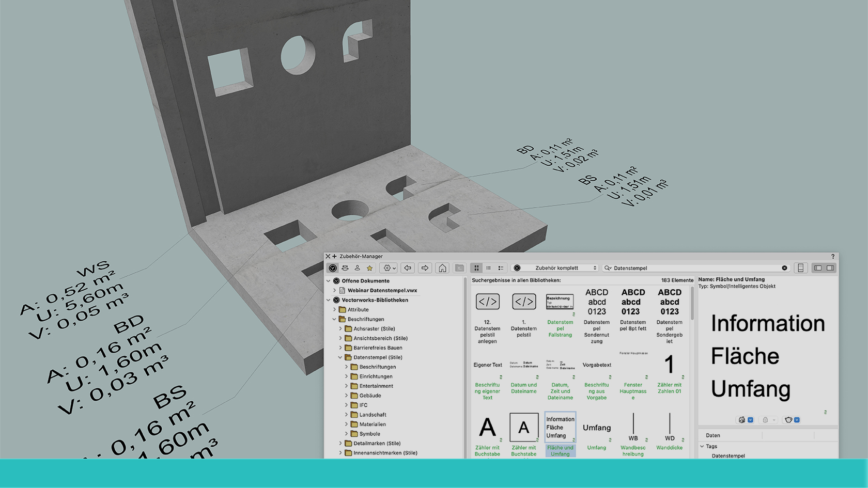Toggle the right preview pane
Image resolution: width=868 pixels, height=488 pixels.
point(830,268)
